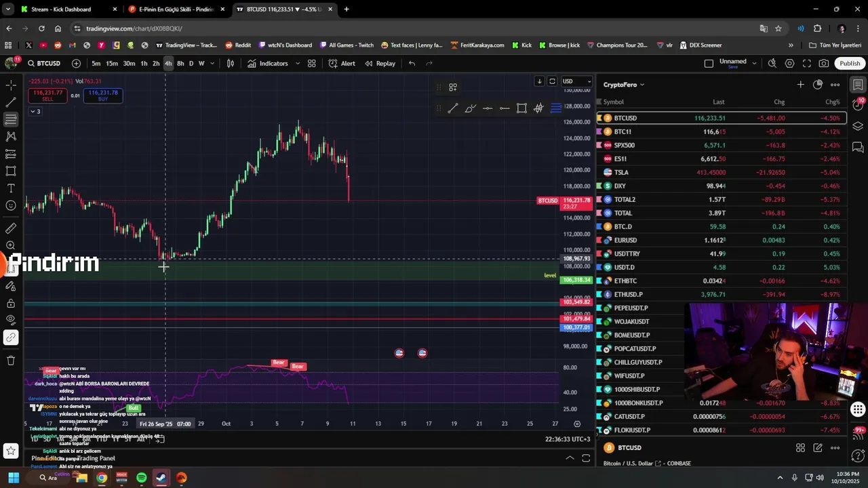The width and height of the screenshot is (868, 488).
Task: Open the CryptoFero watchlist dropdown
Action: [624, 85]
